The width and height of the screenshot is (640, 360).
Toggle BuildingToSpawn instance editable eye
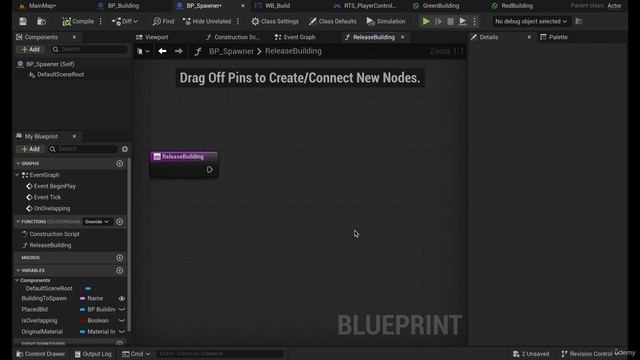point(122,298)
